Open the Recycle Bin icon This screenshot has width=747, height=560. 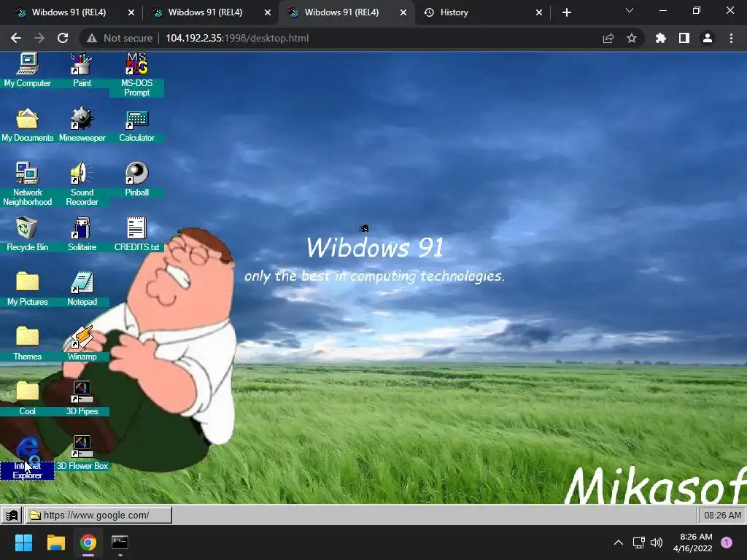click(x=27, y=234)
